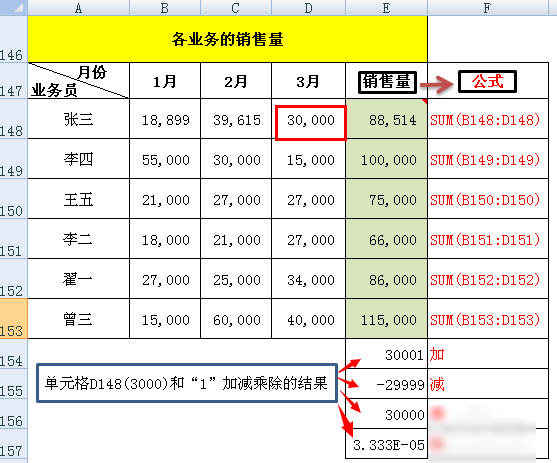
Task: Click the total cell 86,000
Action: [x=386, y=279]
